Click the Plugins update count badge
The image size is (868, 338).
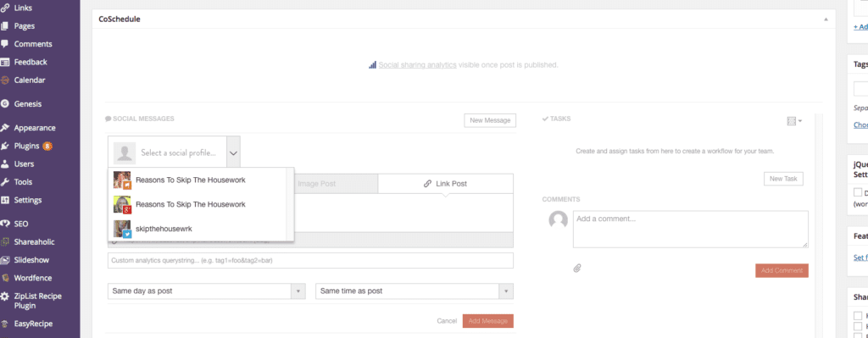(x=47, y=146)
